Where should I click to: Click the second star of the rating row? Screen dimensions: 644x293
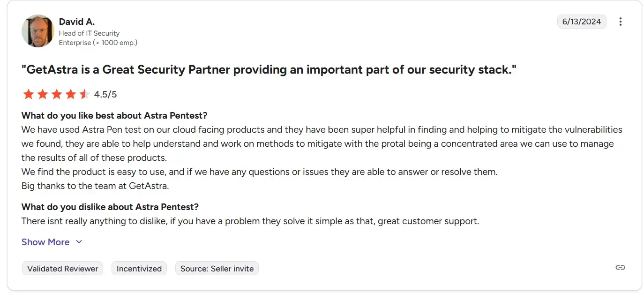[x=42, y=94]
